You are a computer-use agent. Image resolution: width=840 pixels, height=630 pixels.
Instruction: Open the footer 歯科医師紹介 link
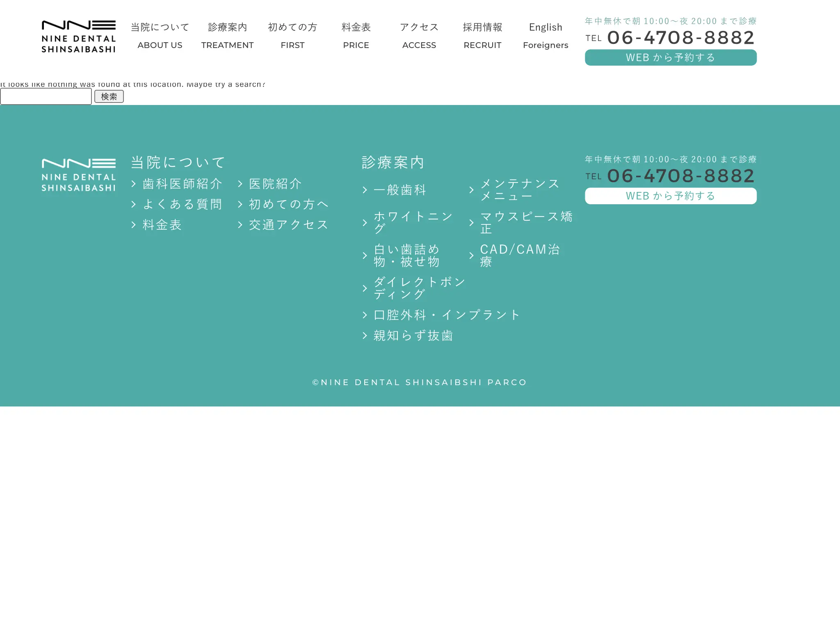coord(182,184)
